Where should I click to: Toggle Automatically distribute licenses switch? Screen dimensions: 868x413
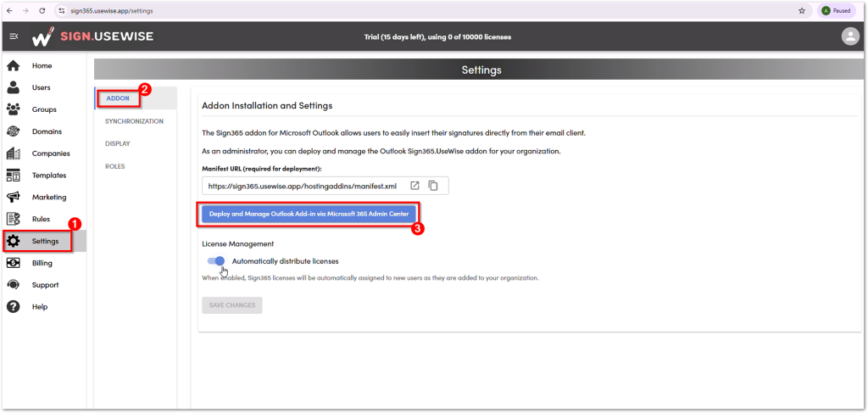[216, 261]
